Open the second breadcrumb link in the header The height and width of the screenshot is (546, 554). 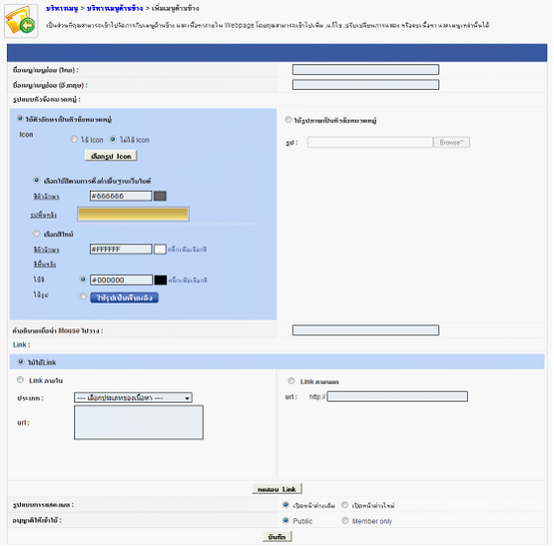115,8
